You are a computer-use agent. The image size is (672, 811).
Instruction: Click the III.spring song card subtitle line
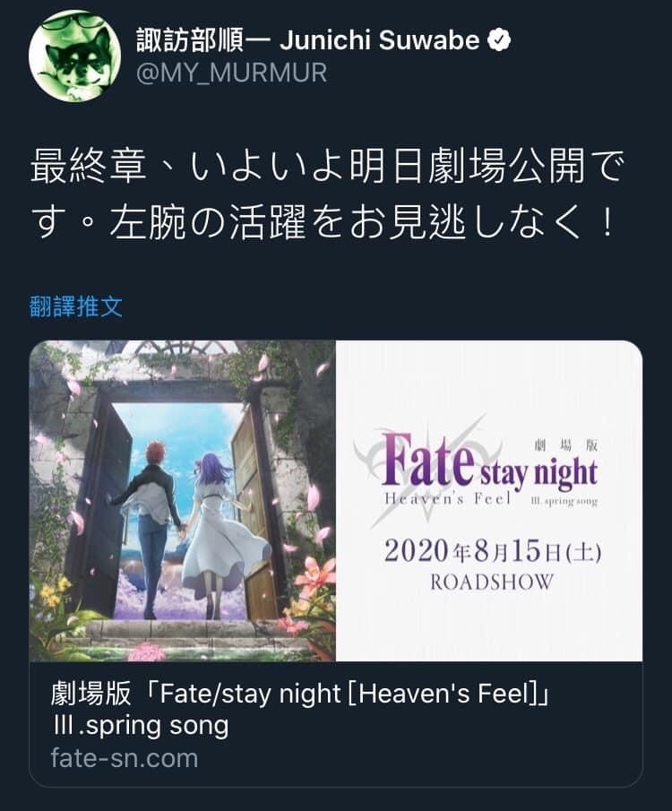pyautogui.click(x=140, y=726)
